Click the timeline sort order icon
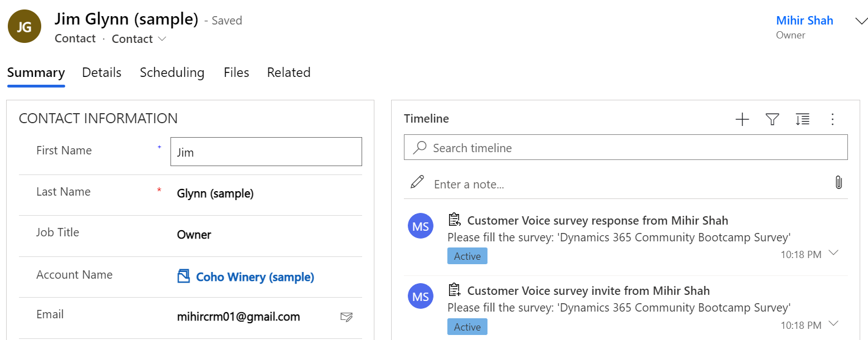 click(802, 119)
